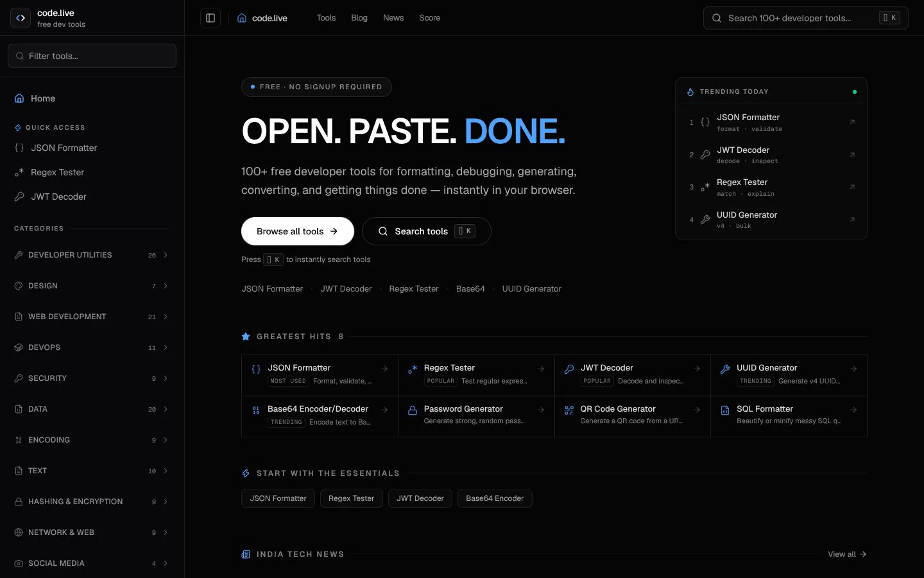
Task: Open the Regex Tester card in Greatest Hits
Action: coord(476,375)
